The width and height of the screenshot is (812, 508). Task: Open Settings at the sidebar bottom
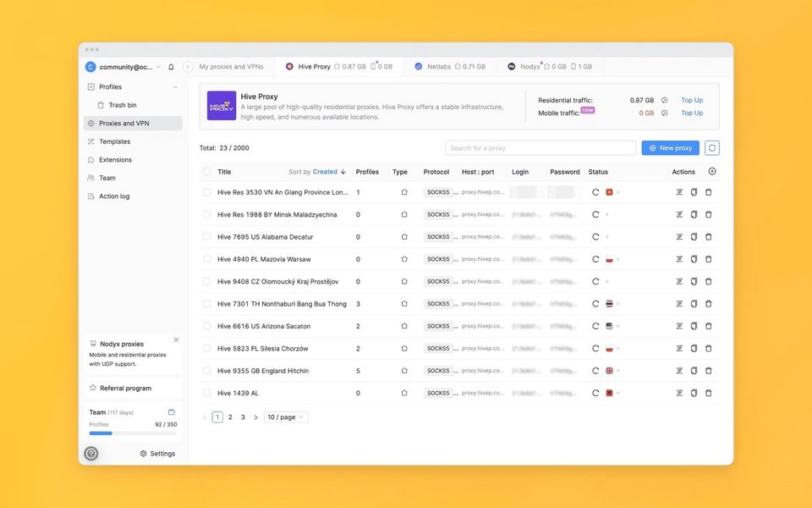point(157,454)
